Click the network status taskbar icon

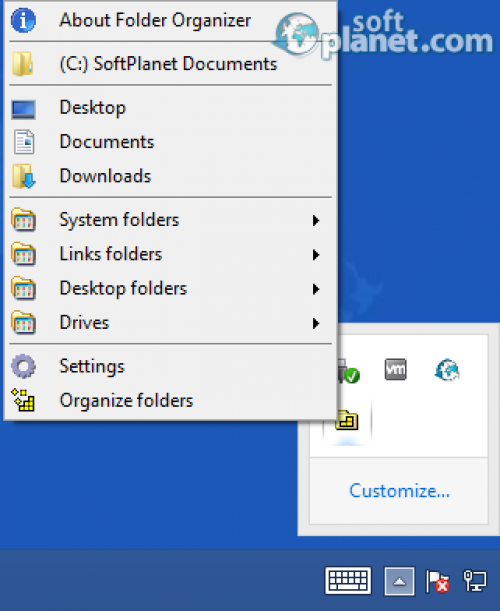tap(475, 581)
